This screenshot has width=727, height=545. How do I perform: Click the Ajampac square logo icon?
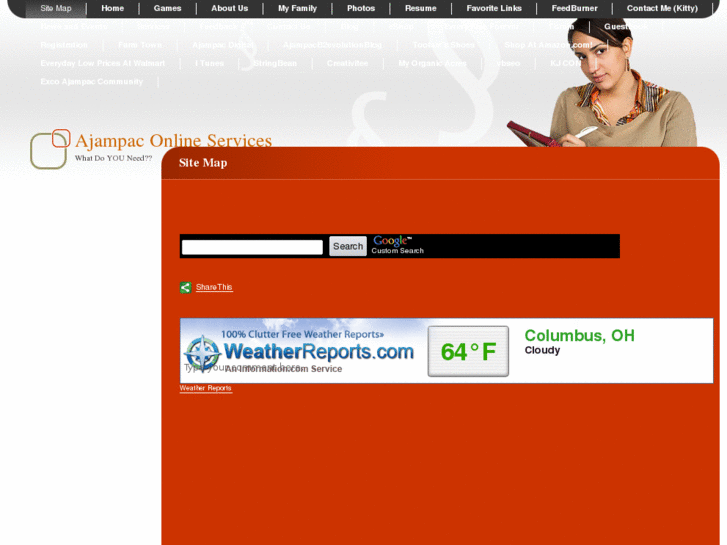50,149
